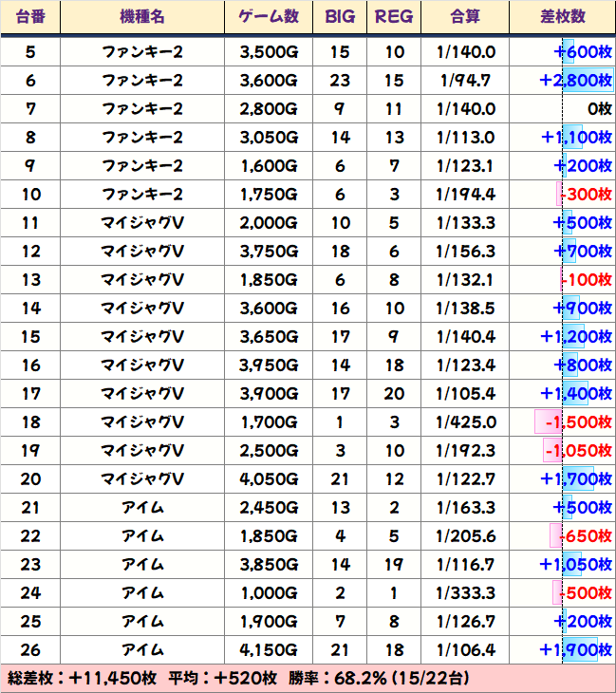616x693 pixels.
Task: Select the BIG column header
Action: tap(340, 16)
